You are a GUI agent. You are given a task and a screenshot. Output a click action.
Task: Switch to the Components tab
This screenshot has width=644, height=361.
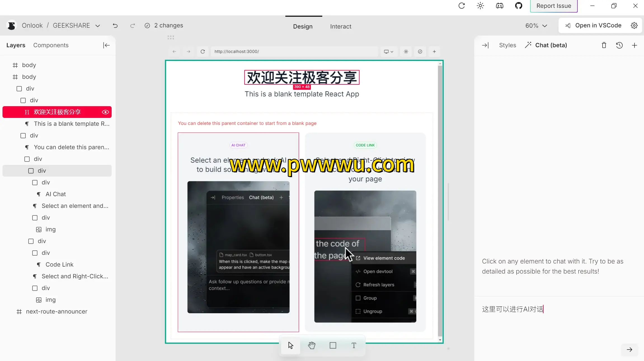click(51, 45)
